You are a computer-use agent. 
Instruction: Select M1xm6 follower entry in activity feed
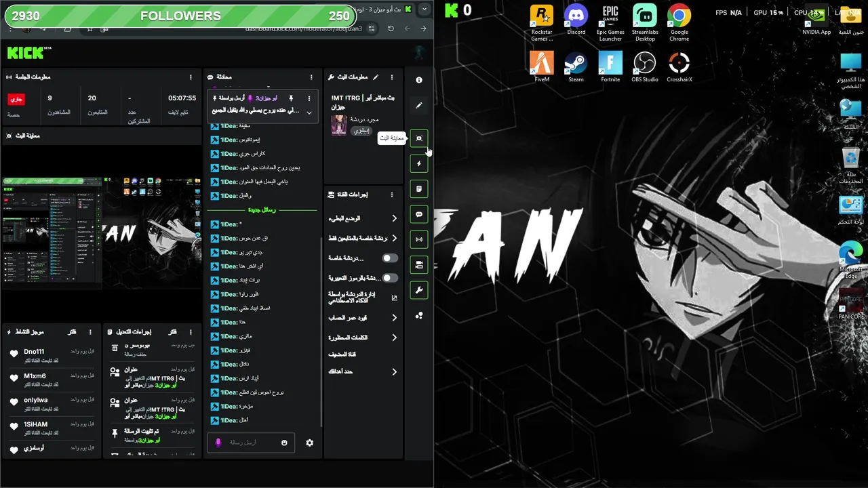tap(51, 380)
